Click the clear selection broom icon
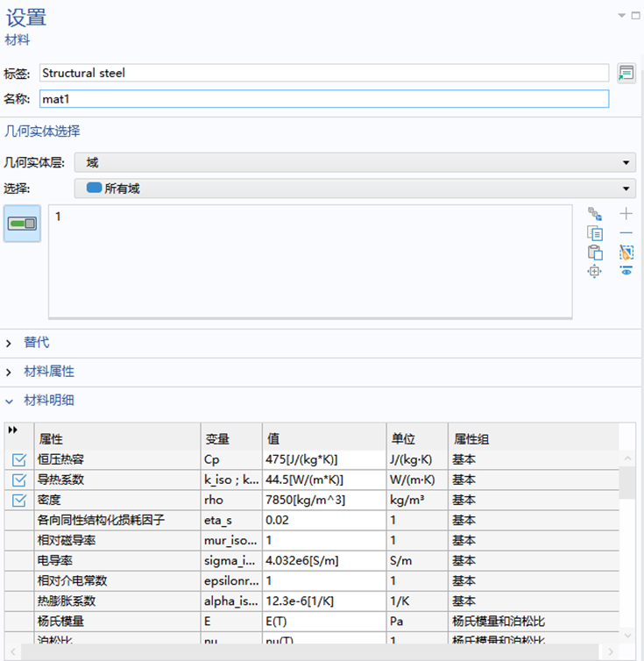This screenshot has width=644, height=661. 626,252
